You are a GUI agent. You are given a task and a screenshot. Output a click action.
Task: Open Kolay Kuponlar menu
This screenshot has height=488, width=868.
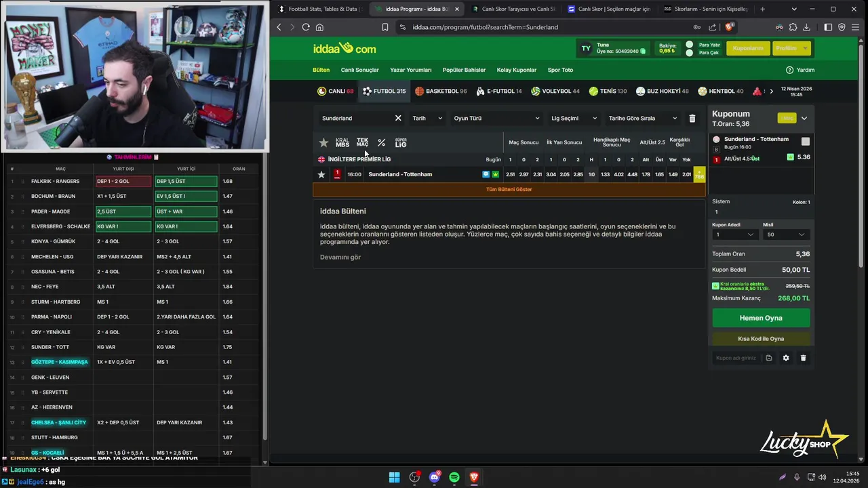coord(516,70)
